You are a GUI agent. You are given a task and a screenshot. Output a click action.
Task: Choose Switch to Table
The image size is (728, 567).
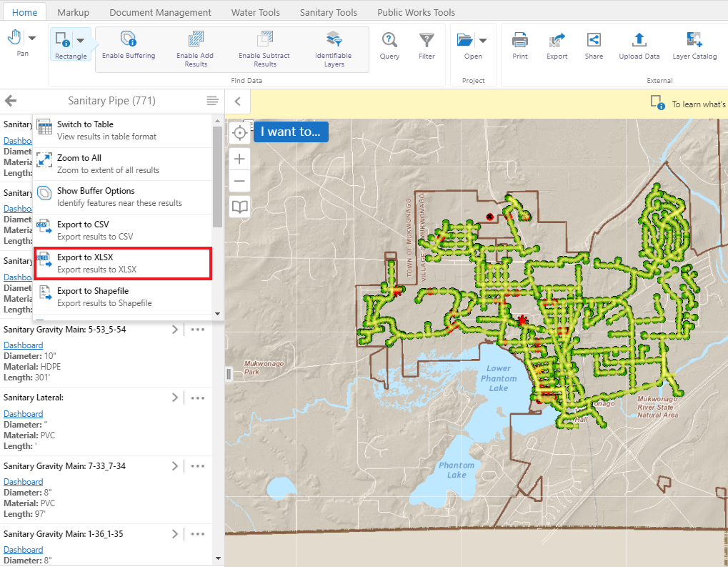coord(123,130)
